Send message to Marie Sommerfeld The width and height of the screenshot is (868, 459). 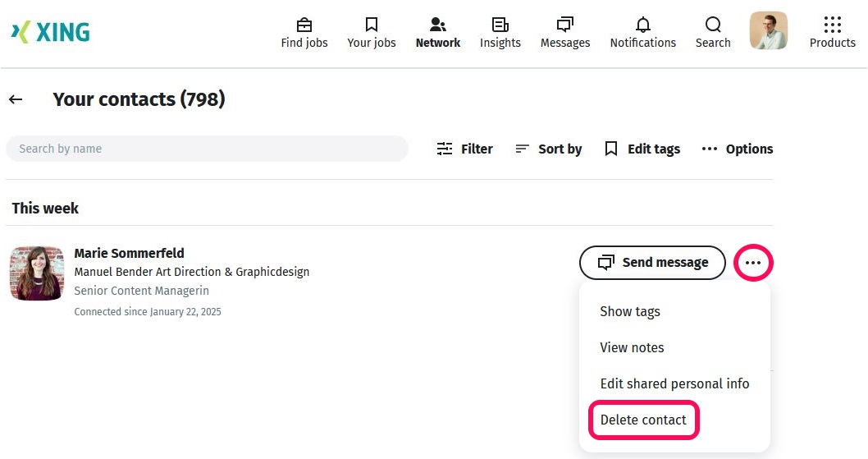[x=652, y=262]
